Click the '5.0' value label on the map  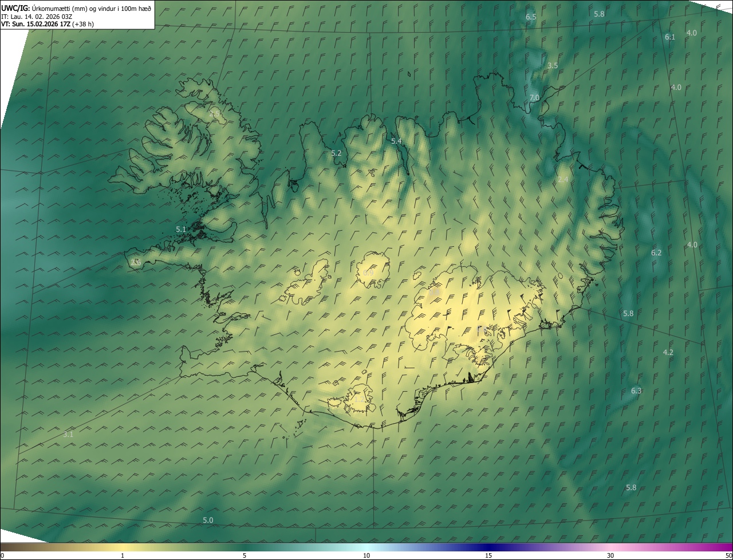pyautogui.click(x=208, y=520)
